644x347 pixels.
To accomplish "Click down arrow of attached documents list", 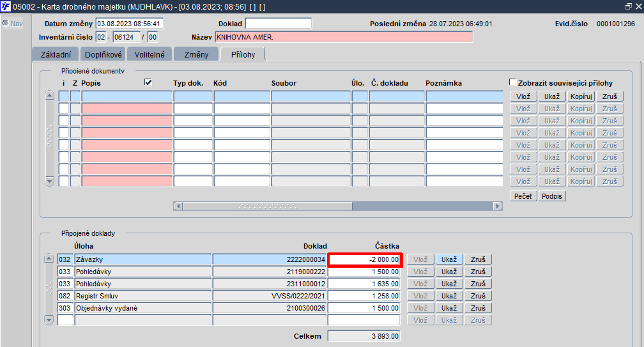I will click(49, 181).
